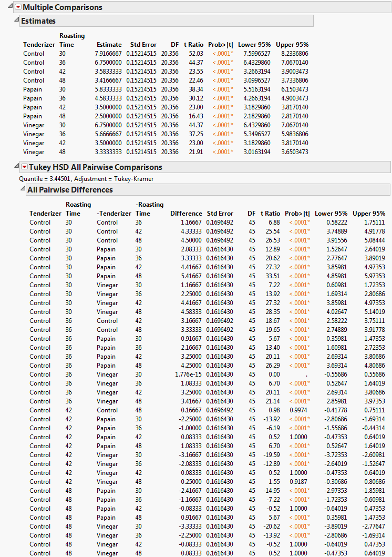Image resolution: width=392 pixels, height=557 pixels.
Task: Select the estimate value 7.9166667
Action: click(108, 54)
